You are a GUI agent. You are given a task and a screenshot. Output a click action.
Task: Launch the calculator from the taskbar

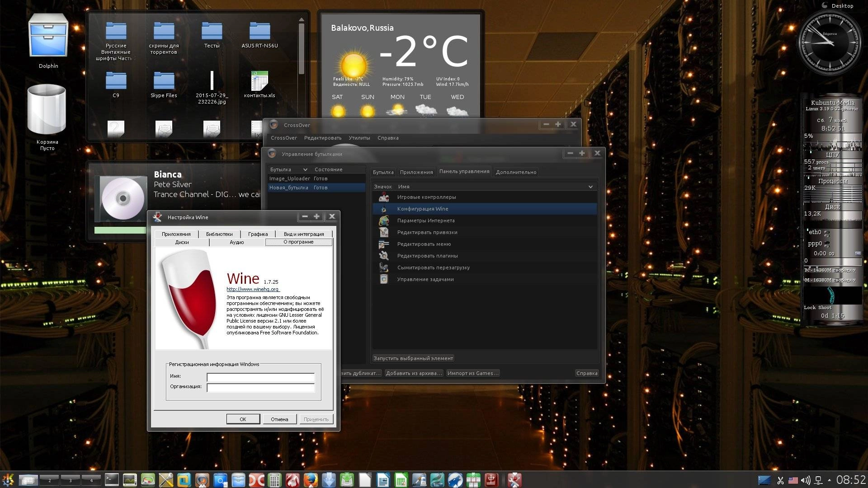click(x=274, y=479)
